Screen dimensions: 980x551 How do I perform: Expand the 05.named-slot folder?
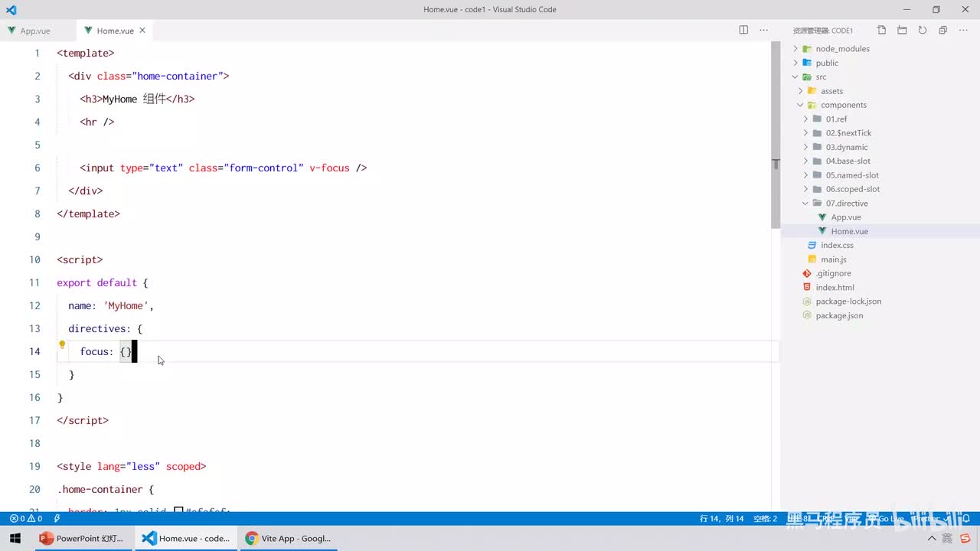point(852,175)
